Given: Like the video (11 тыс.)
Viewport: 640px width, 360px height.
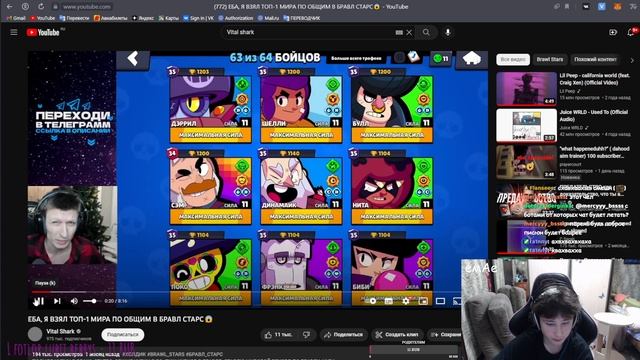Looking at the screenshot, I should pos(280,335).
